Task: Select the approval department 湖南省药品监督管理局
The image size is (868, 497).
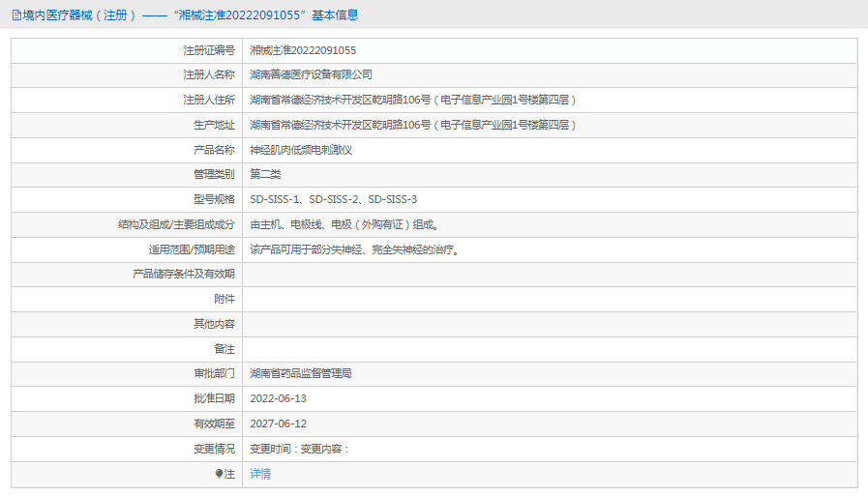Action: pyautogui.click(x=301, y=373)
